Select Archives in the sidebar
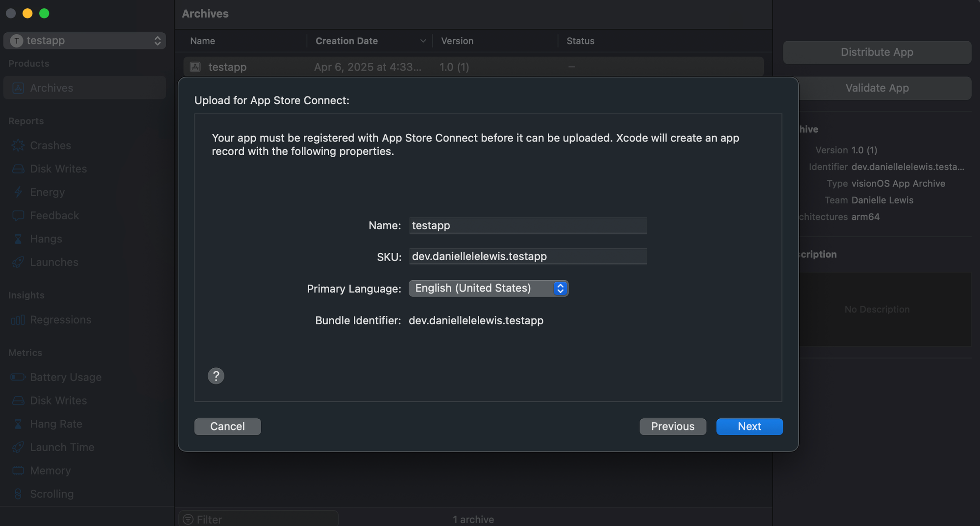 85,88
